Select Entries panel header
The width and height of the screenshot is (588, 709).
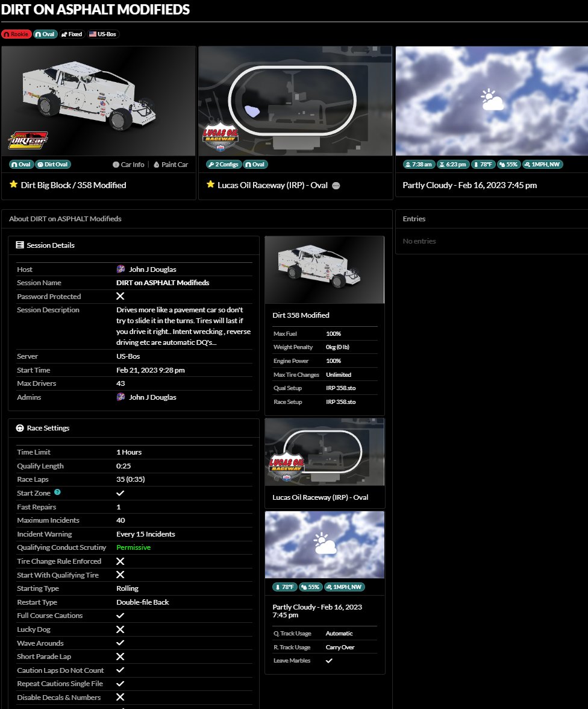414,219
